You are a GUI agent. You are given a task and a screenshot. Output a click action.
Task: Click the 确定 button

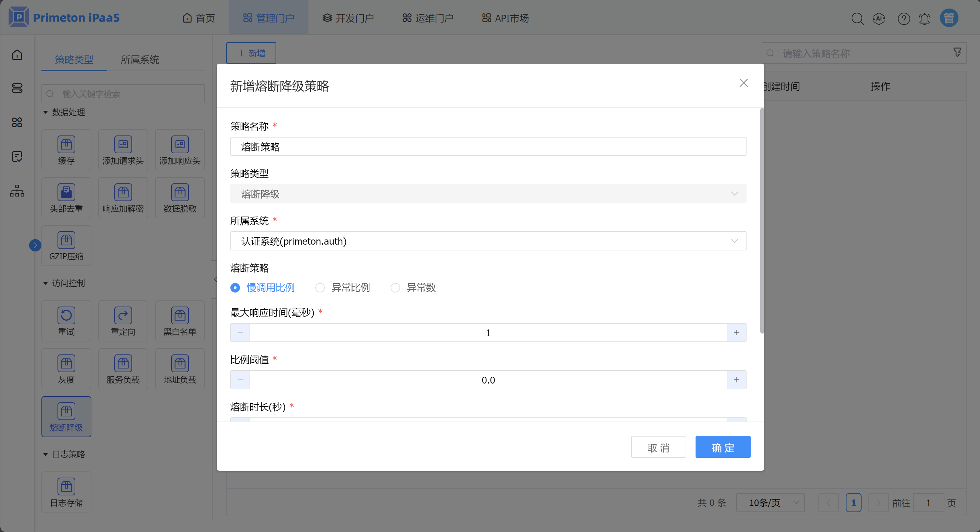coord(723,447)
